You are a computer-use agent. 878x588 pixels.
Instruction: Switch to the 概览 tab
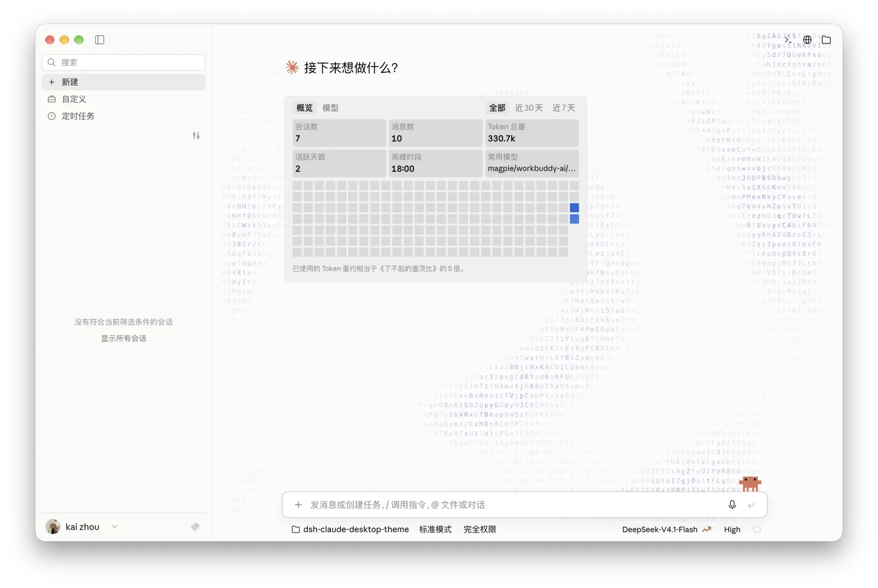304,108
